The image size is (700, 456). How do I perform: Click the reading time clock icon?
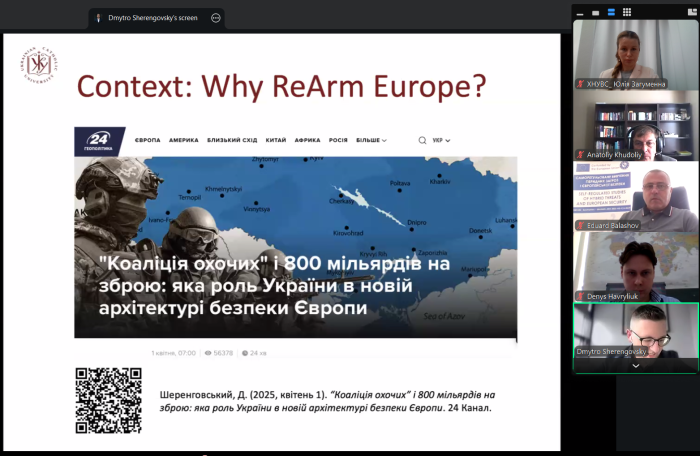(x=244, y=353)
